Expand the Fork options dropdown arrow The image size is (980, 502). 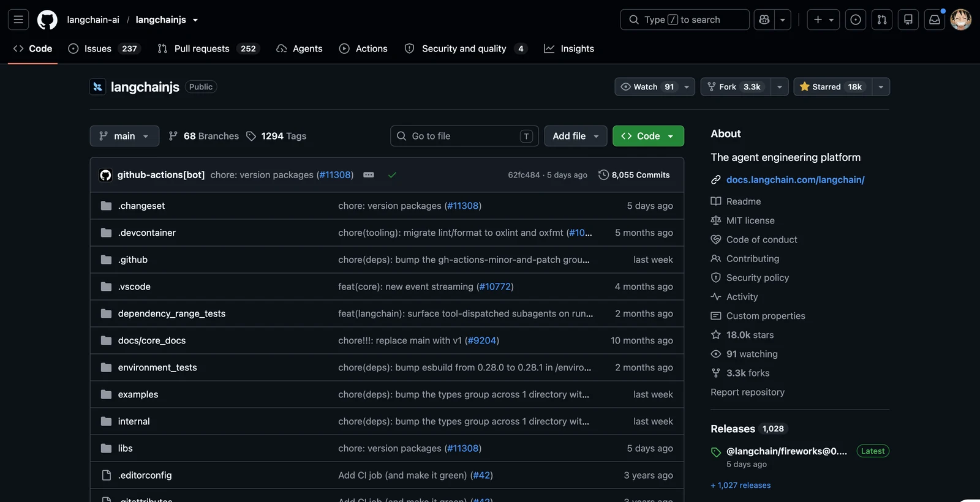point(780,87)
